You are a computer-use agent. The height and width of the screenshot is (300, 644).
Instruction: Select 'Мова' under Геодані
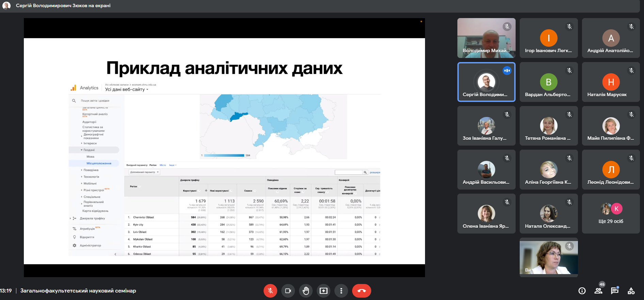[90, 157]
